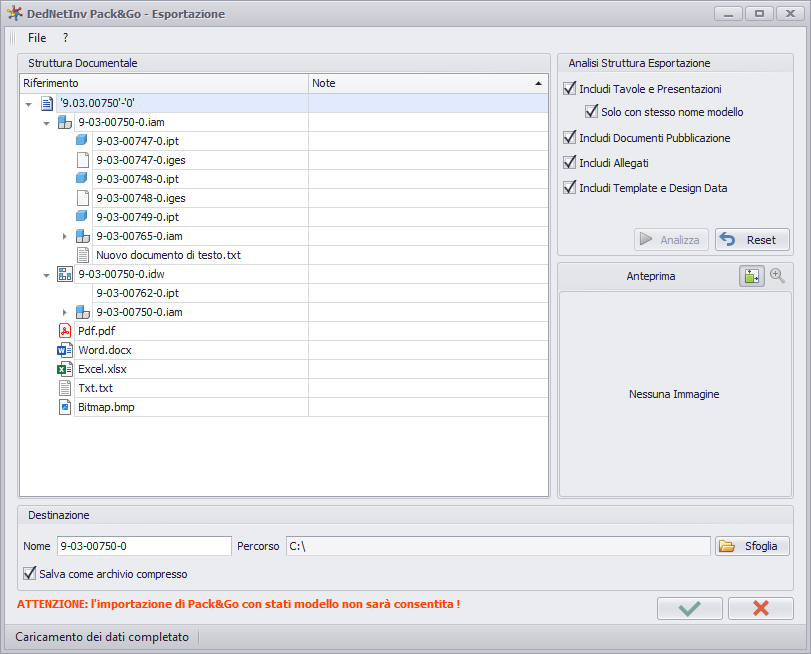
Task: Click the DedNetInv app icon in title bar
Action: coord(14,13)
